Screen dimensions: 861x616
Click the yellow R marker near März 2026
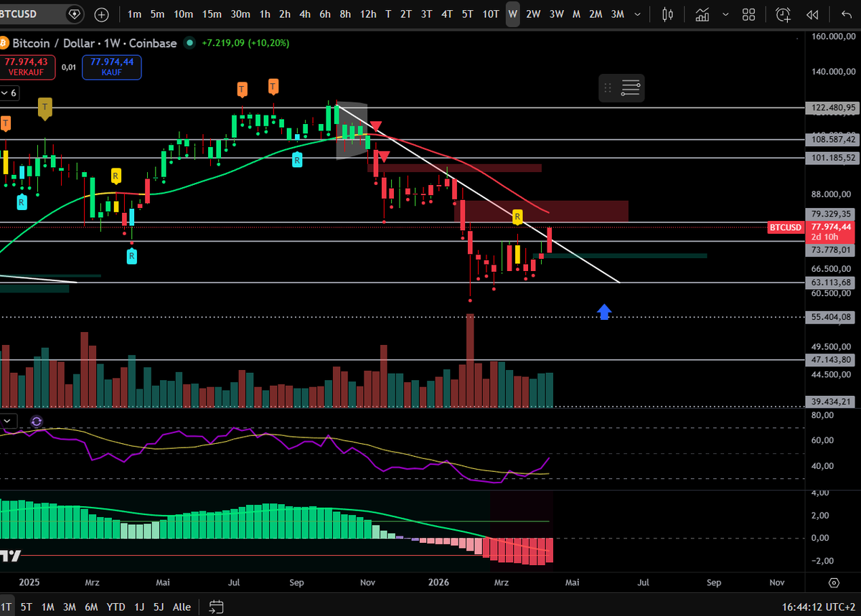click(517, 216)
